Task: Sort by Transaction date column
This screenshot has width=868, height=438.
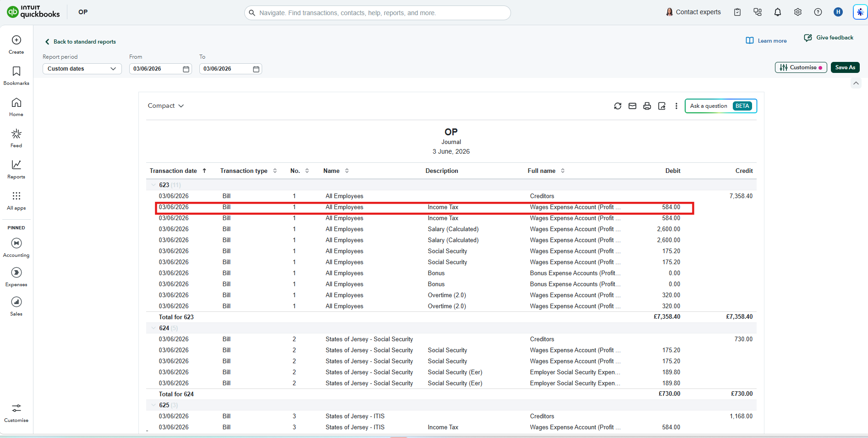Action: (x=178, y=171)
